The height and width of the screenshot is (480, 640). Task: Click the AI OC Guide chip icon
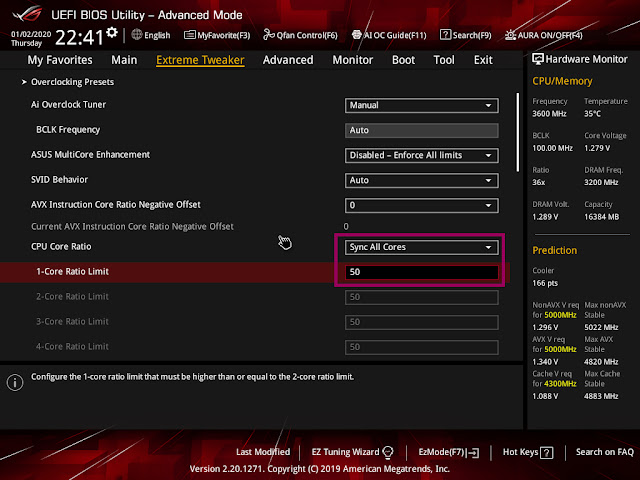tap(356, 35)
